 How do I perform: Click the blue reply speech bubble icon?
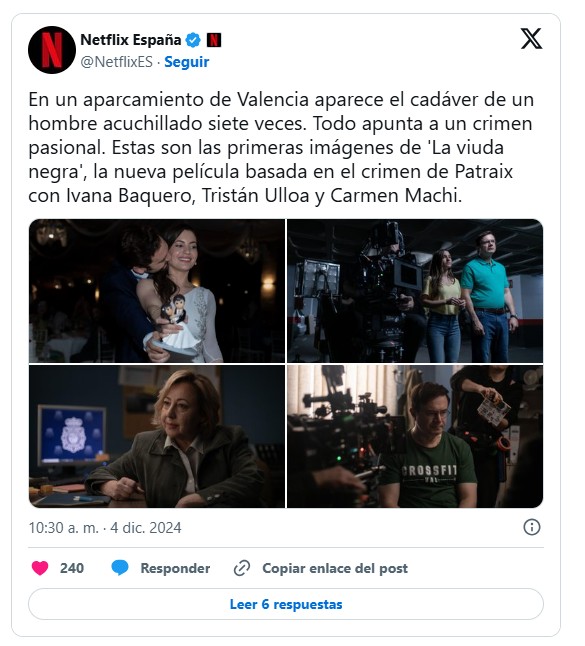120,568
